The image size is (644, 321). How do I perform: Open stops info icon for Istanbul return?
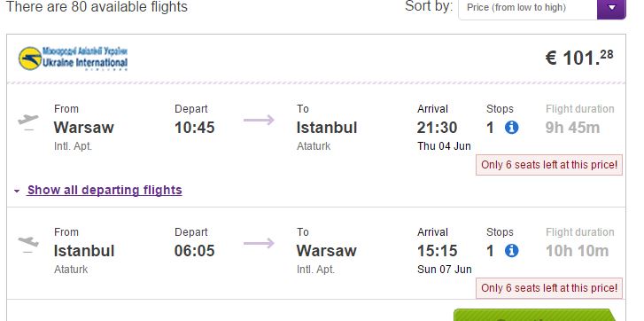511,251
